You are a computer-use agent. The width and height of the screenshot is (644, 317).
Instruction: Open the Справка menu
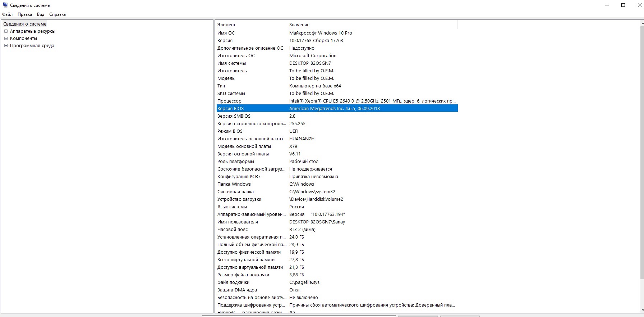pos(57,14)
